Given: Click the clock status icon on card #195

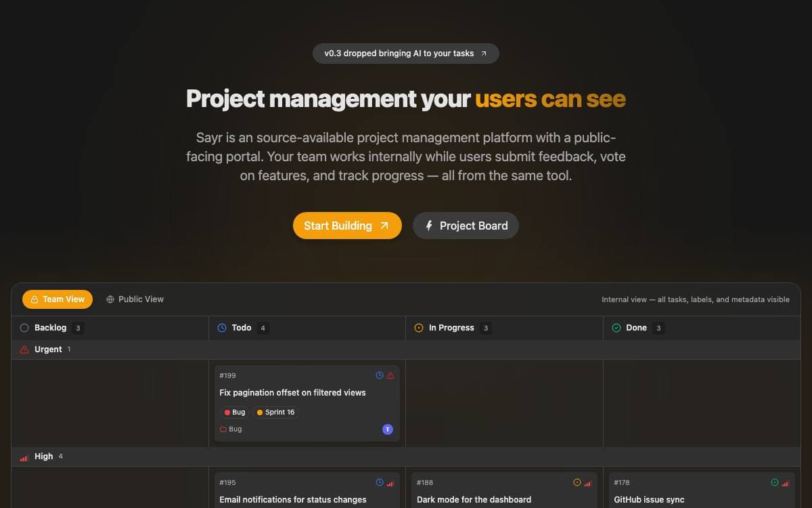Looking at the screenshot, I should click(x=380, y=482).
